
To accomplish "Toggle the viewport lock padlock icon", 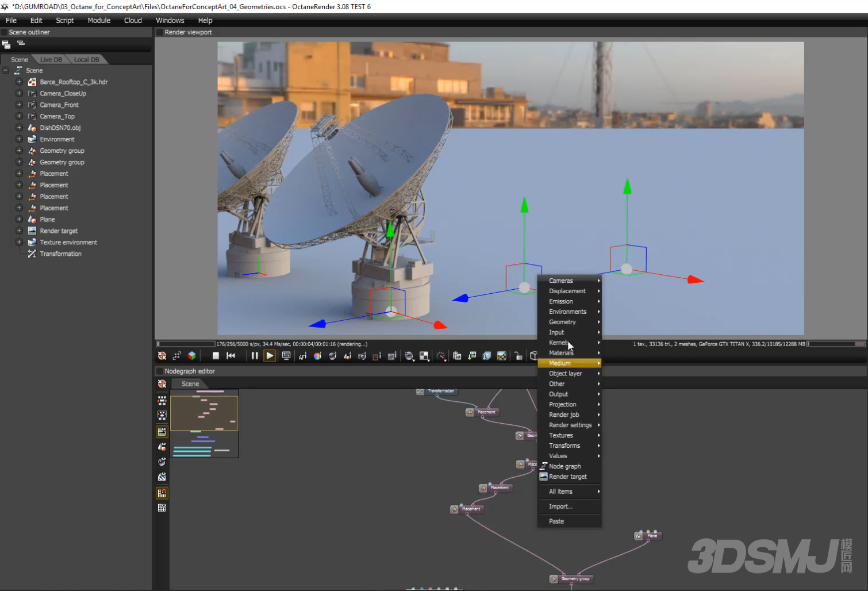I will [518, 356].
